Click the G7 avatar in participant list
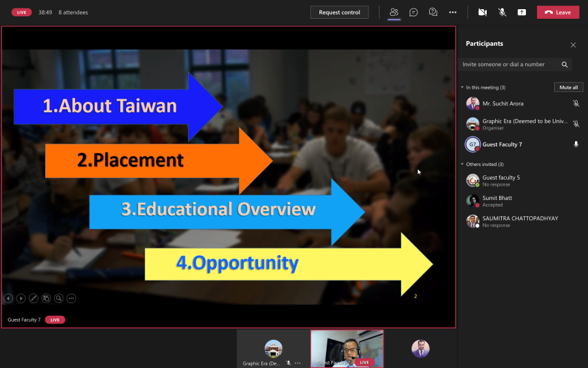 pos(472,144)
